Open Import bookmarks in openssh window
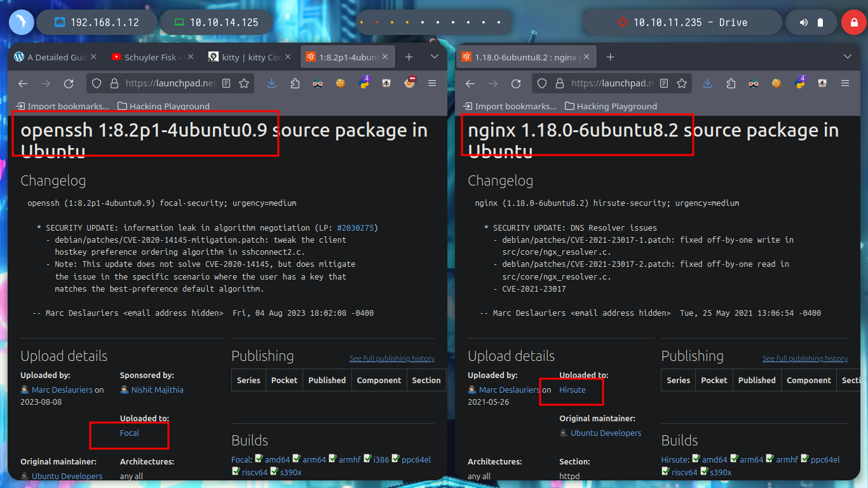 point(63,106)
